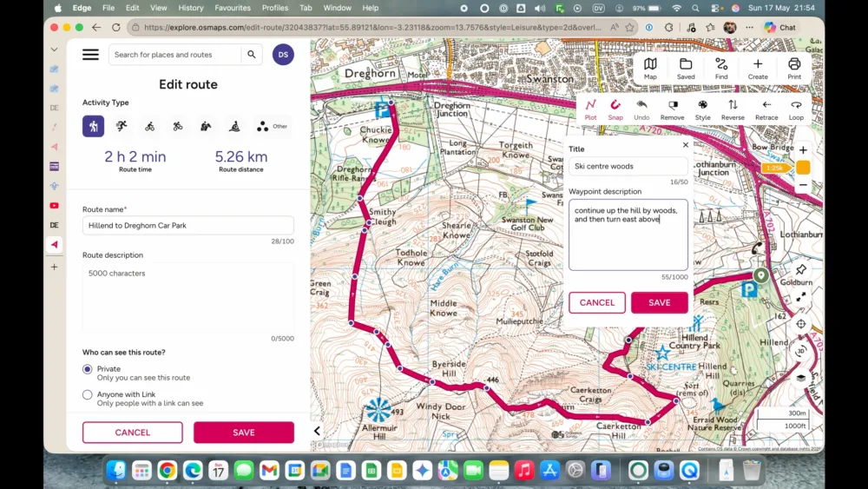Choose the Other activity type
This screenshot has width=868, height=489.
click(272, 126)
